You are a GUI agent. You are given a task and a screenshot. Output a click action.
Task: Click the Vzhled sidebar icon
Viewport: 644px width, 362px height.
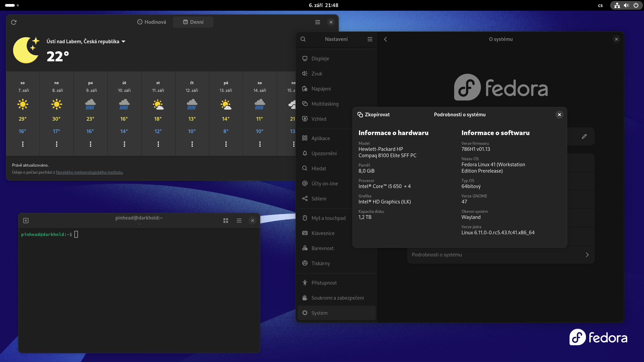[x=305, y=119]
